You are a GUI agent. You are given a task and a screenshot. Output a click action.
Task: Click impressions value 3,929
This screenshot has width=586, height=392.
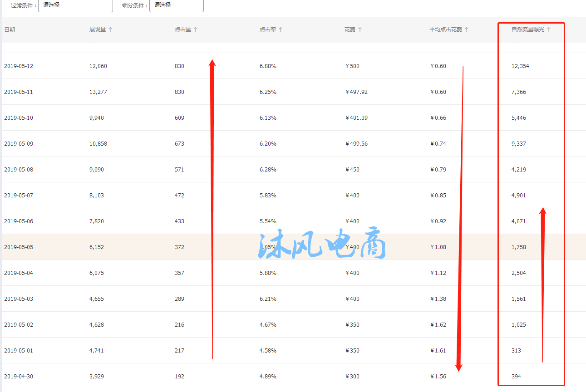coord(97,377)
